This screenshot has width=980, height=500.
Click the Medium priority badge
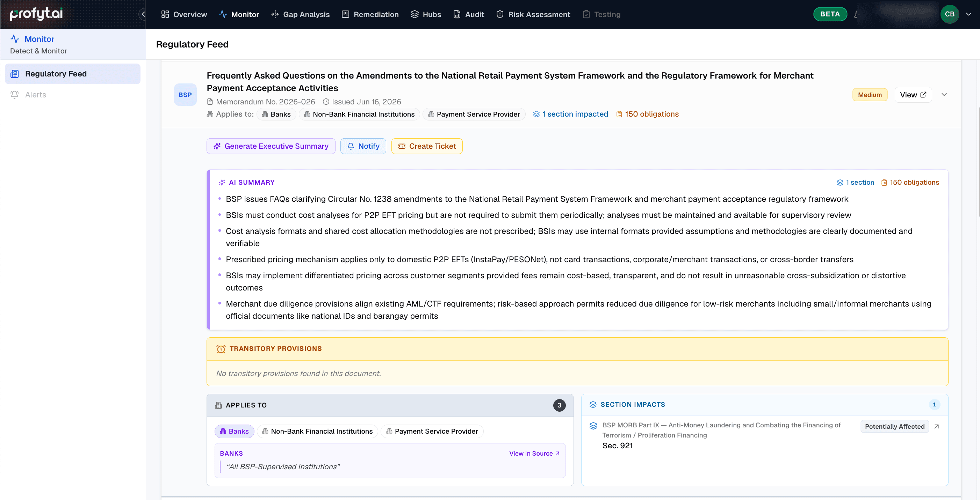click(x=870, y=95)
